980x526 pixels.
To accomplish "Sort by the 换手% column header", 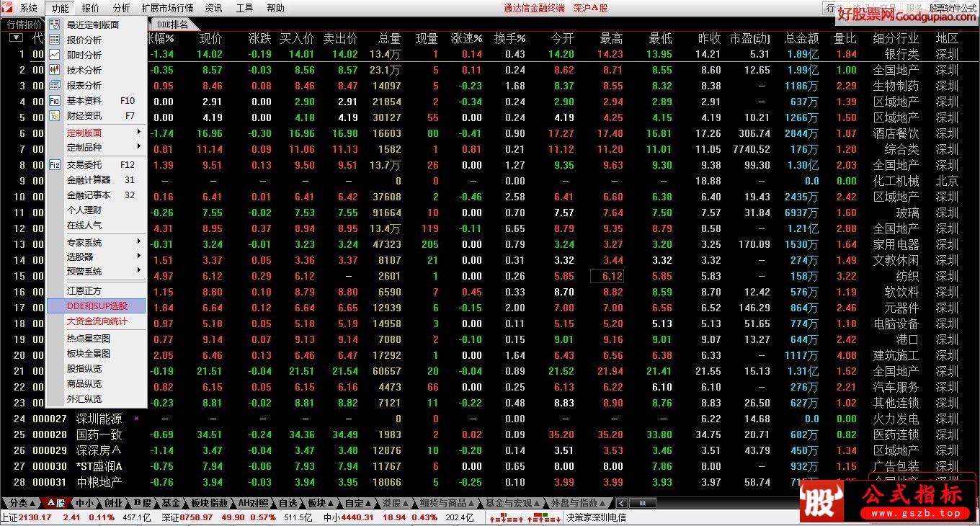I will click(x=510, y=38).
